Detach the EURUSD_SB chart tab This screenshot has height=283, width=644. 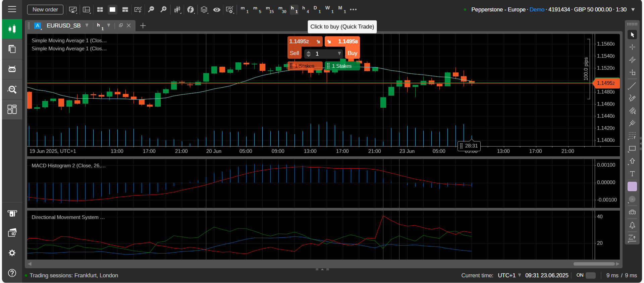pos(121,25)
